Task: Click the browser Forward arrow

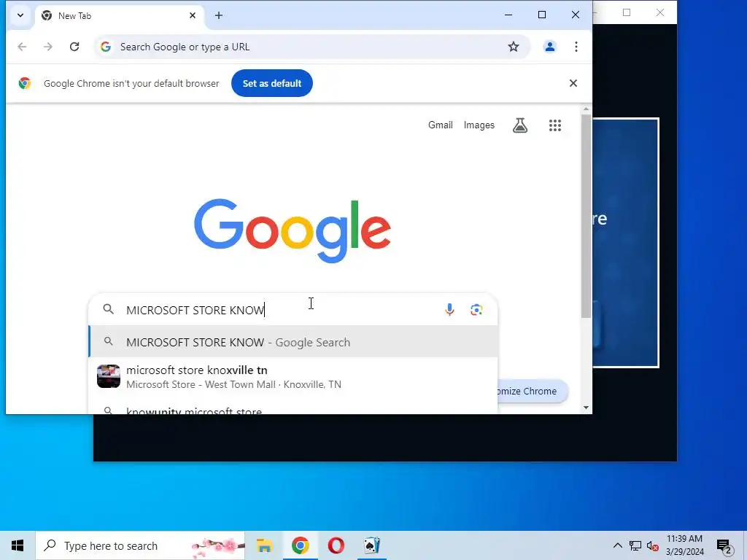Action: pos(48,47)
